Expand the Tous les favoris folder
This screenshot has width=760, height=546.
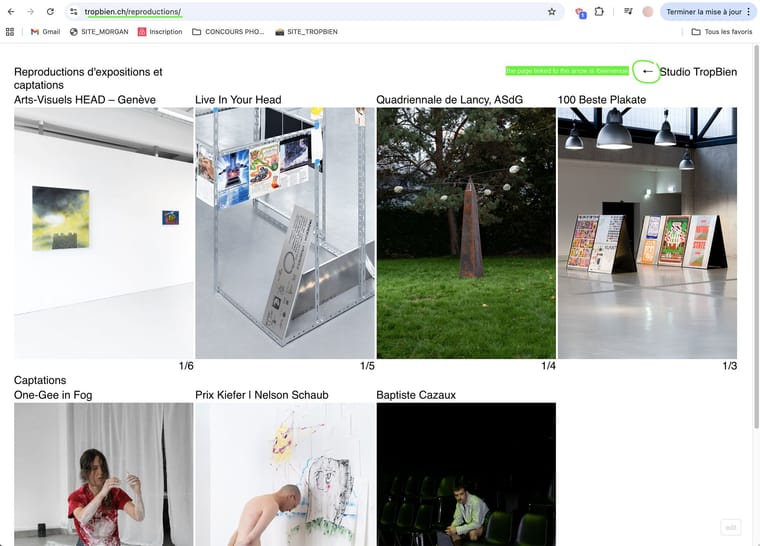721,32
